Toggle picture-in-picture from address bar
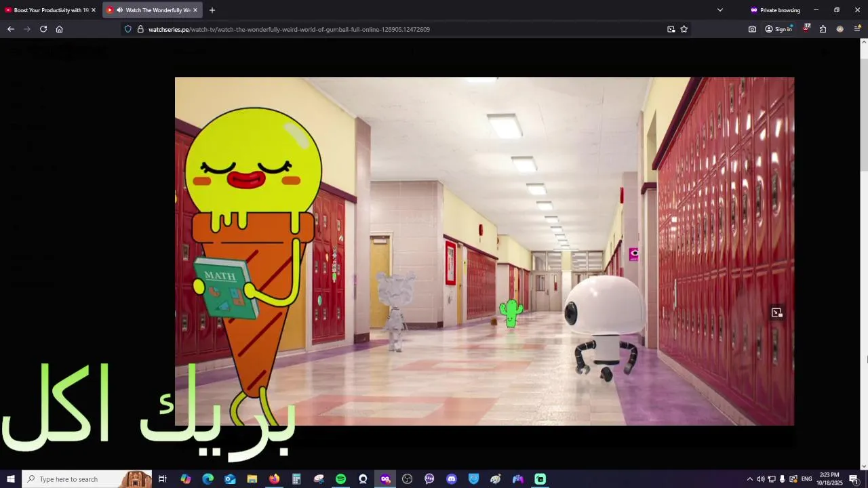Viewport: 868px width, 488px height. pyautogui.click(x=671, y=29)
